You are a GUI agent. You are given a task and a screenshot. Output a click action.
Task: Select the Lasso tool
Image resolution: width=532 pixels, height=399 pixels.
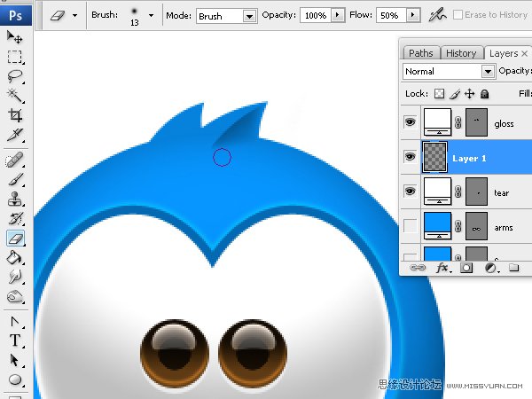pyautogui.click(x=14, y=76)
